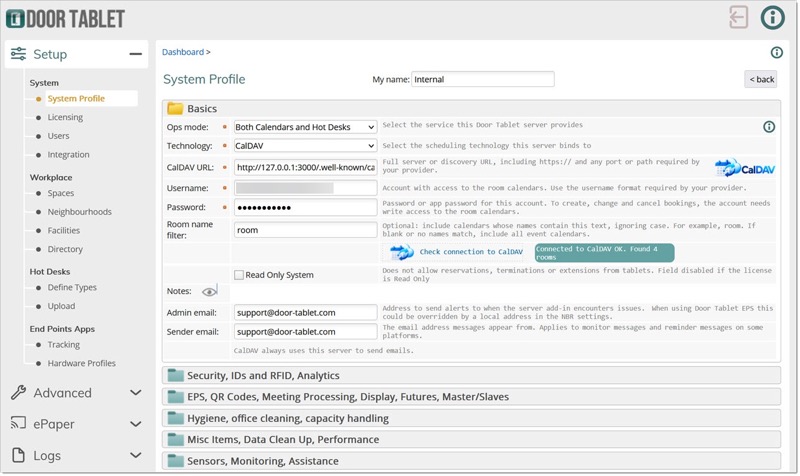Viewport: 800px width, 476px height.
Task: Click the Hygiene, office cleaning folder icon
Action: pyautogui.click(x=176, y=418)
